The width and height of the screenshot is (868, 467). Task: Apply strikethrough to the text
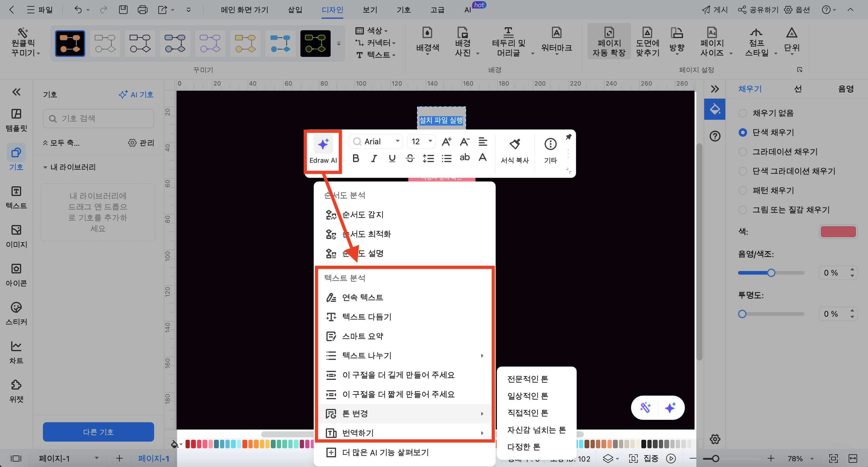(x=410, y=158)
